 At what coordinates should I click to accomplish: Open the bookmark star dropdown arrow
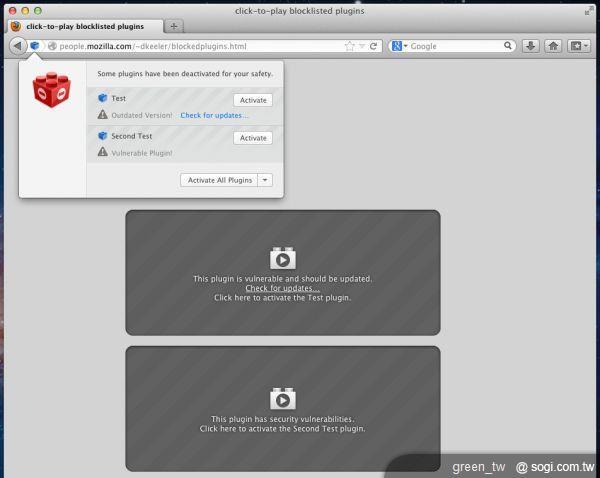[362, 46]
